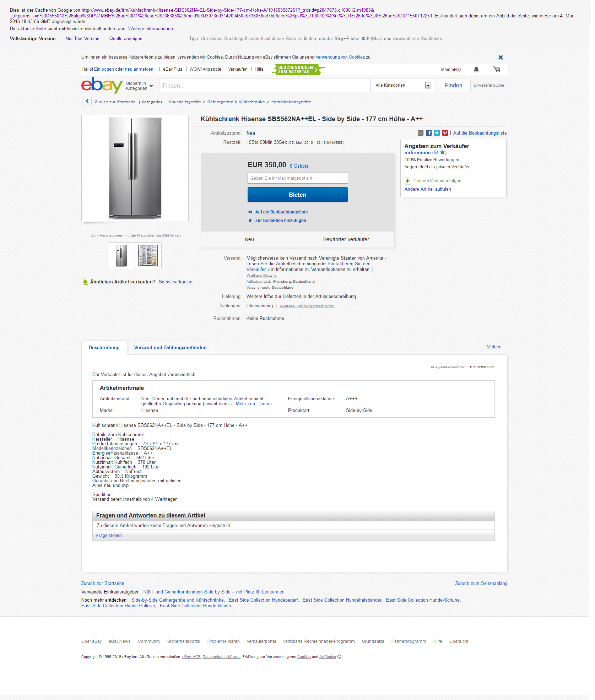Open Community footer link

point(149,641)
